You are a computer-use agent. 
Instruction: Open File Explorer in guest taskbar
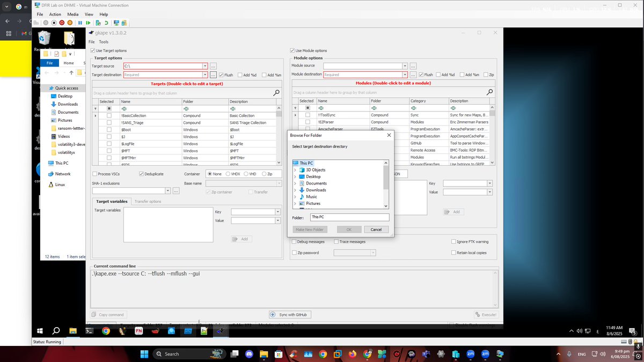72,331
